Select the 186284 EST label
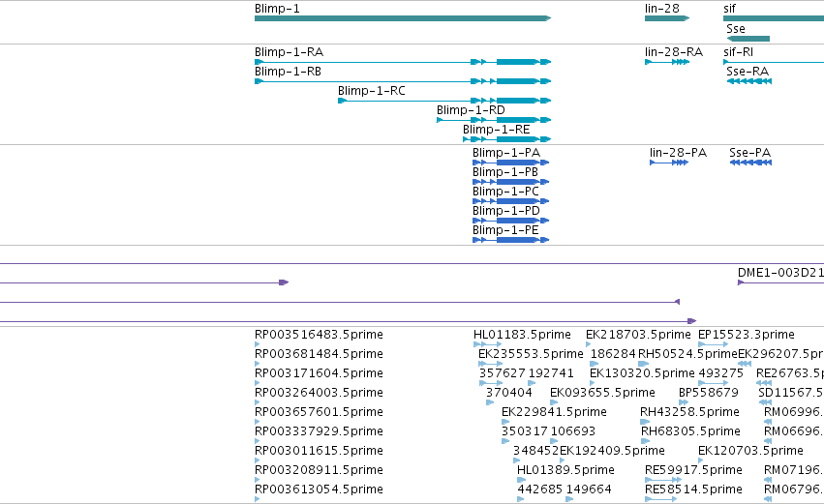Screen dimensions: 824x504 pyautogui.click(x=613, y=354)
